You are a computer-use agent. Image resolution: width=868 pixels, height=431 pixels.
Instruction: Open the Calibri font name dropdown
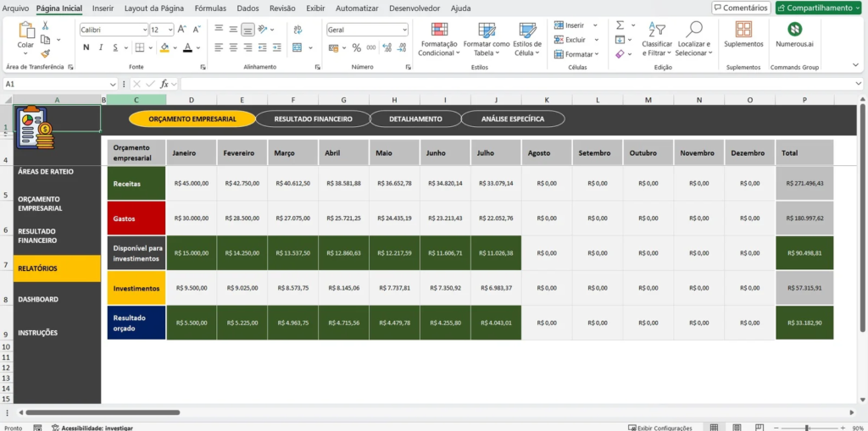click(143, 30)
